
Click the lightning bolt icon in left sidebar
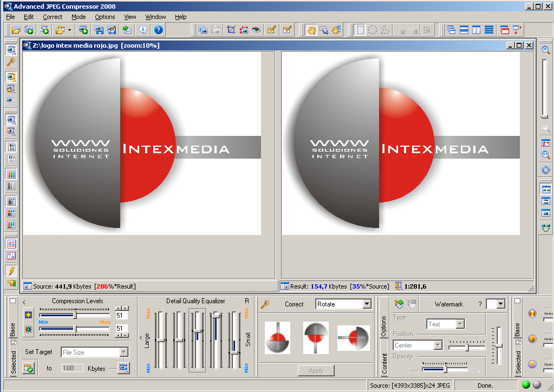pyautogui.click(x=11, y=271)
